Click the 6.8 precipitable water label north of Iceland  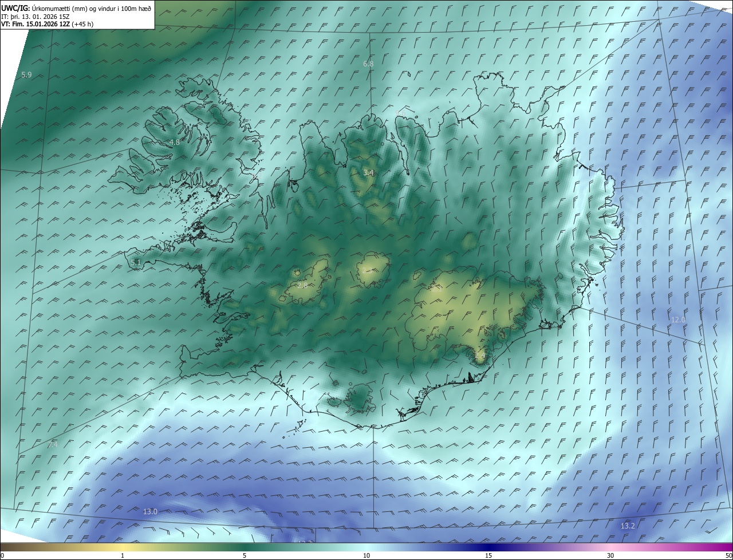click(368, 64)
